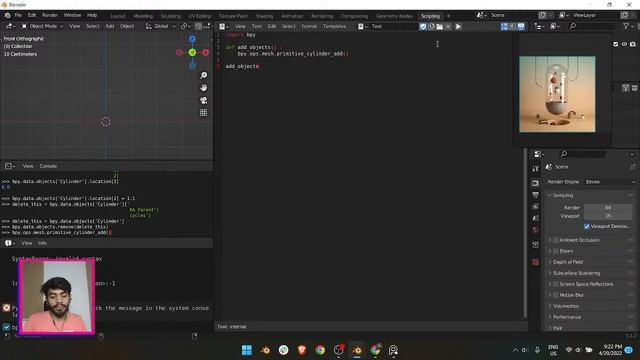The height and width of the screenshot is (360, 640).
Task: Open the text editor Select menu
Action: point(289,27)
